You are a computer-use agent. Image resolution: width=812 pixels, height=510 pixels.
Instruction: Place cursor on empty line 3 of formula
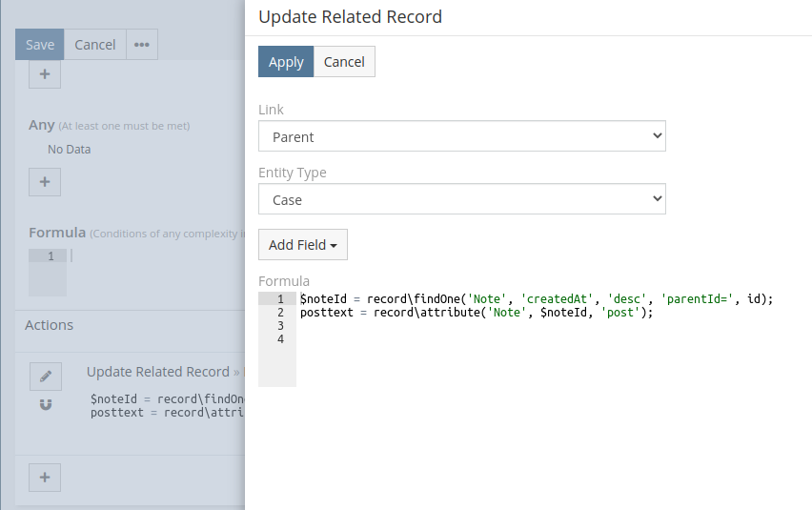click(x=477, y=326)
